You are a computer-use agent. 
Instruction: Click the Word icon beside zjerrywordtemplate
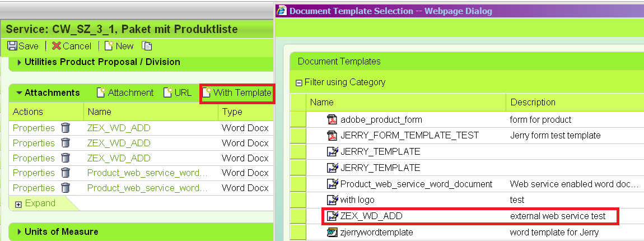coord(332,232)
